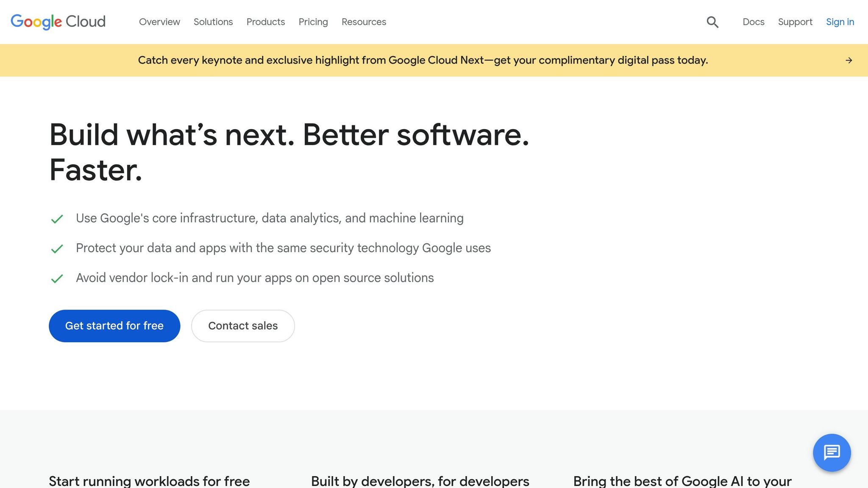Click checkmark beside vendor lock-in bullet
868x488 pixels.
57,279
